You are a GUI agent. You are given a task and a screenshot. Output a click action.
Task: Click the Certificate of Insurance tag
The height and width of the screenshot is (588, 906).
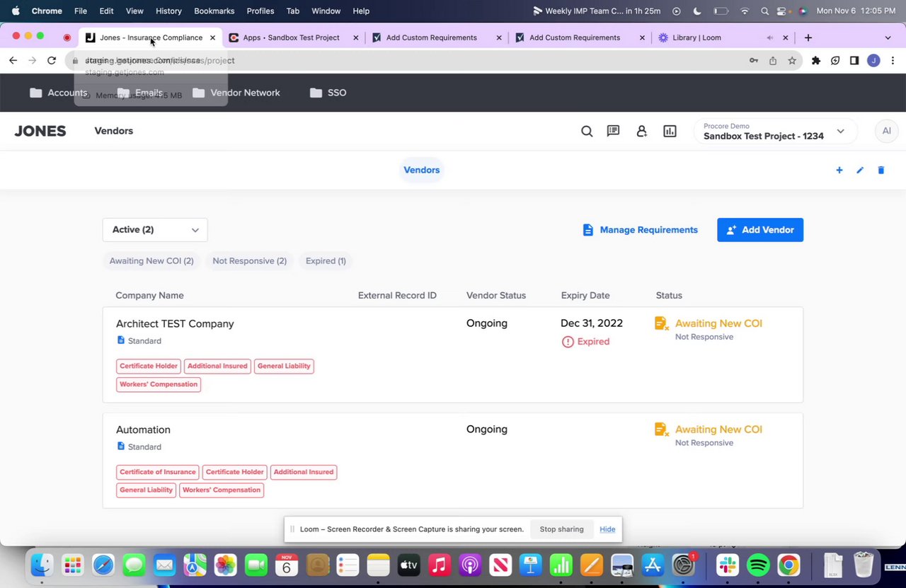pos(157,472)
